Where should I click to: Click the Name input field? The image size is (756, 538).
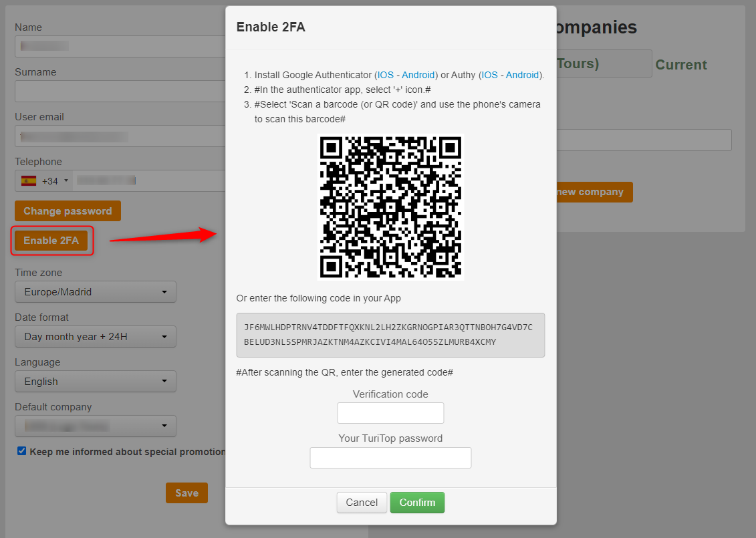pos(120,46)
